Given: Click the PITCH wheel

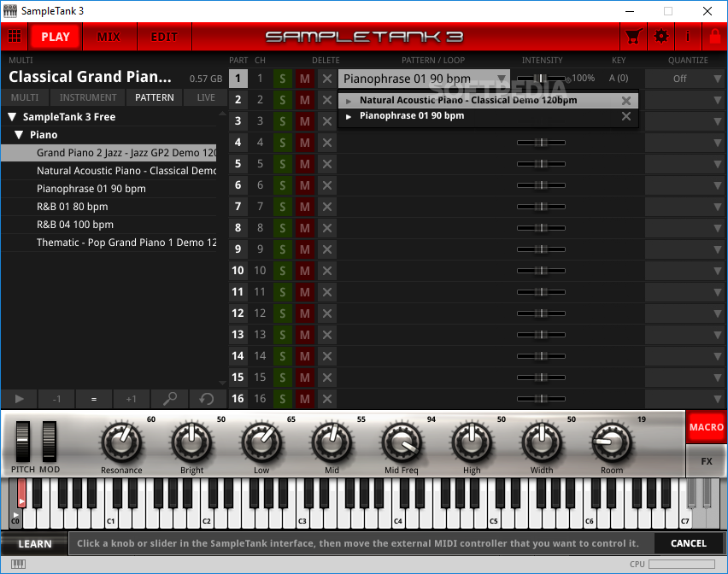Looking at the screenshot, I should tap(23, 442).
